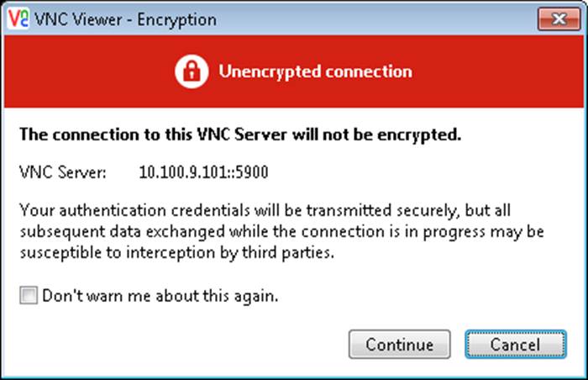Click the VNC Viewer logo icon

pos(18,18)
